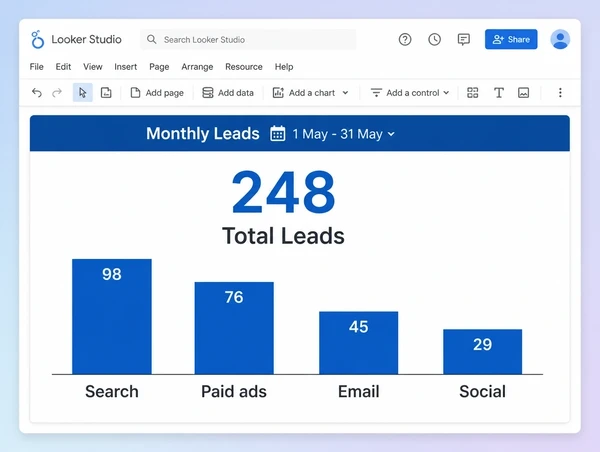The height and width of the screenshot is (452, 600).
Task: Click the page chart icon beside cursor tool
Action: point(106,93)
